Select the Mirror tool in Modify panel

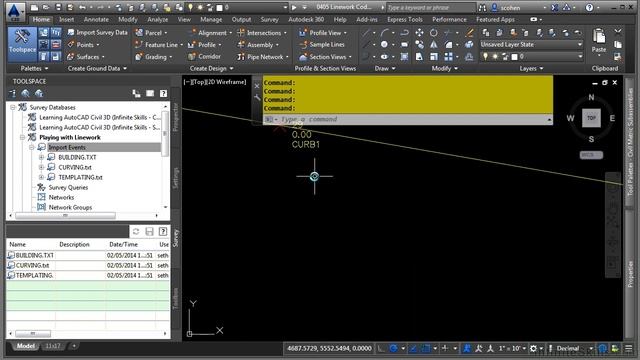[x=433, y=44]
